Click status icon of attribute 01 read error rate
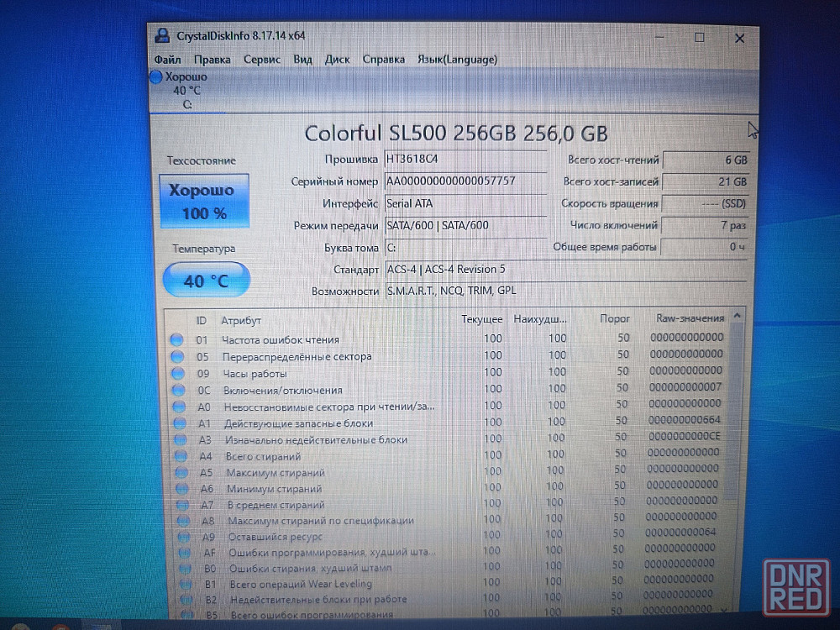This screenshot has width=840, height=630. click(x=176, y=340)
